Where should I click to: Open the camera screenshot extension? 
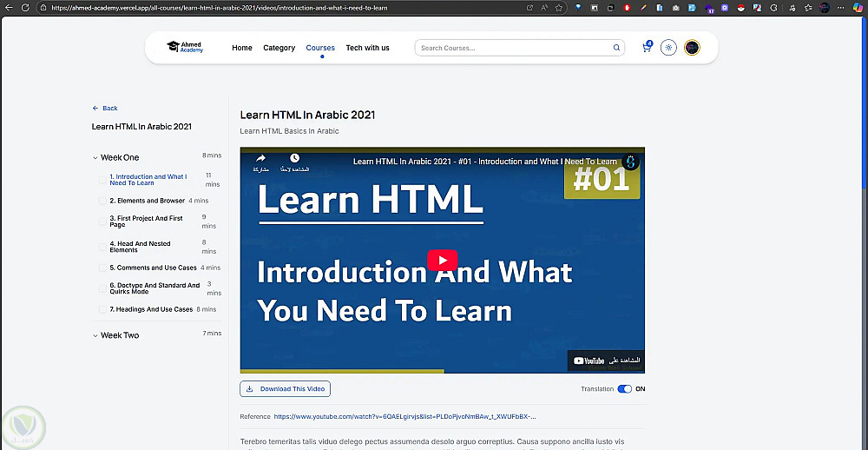pos(676,8)
